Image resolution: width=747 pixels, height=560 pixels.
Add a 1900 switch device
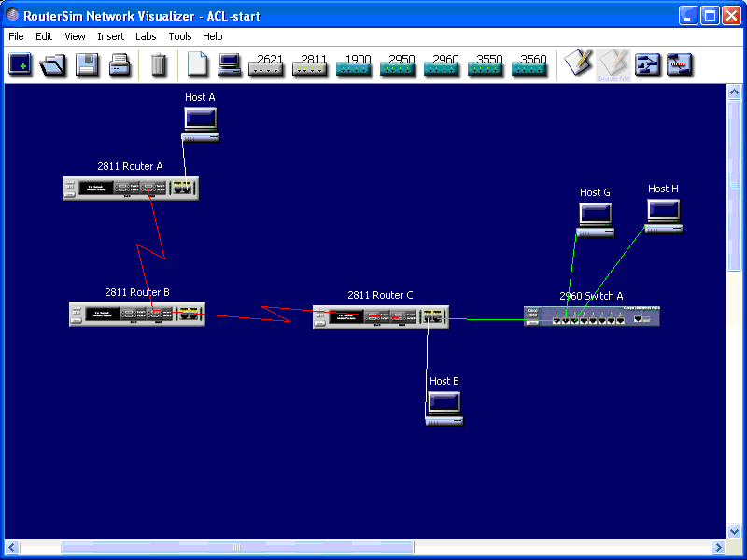354,64
